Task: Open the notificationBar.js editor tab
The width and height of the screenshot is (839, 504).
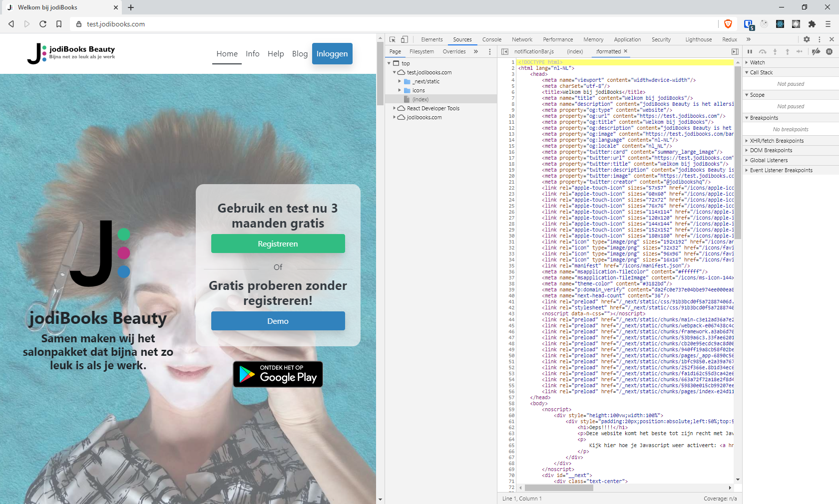Action: pyautogui.click(x=534, y=51)
